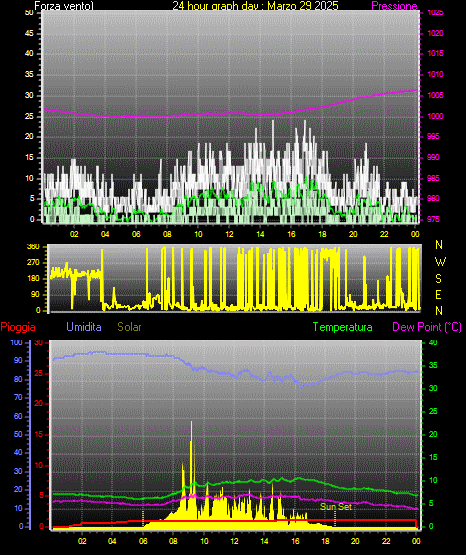The height and width of the screenshot is (555, 466).
Task: Click the '35' wind speed axis value
Action: [x=29, y=74]
